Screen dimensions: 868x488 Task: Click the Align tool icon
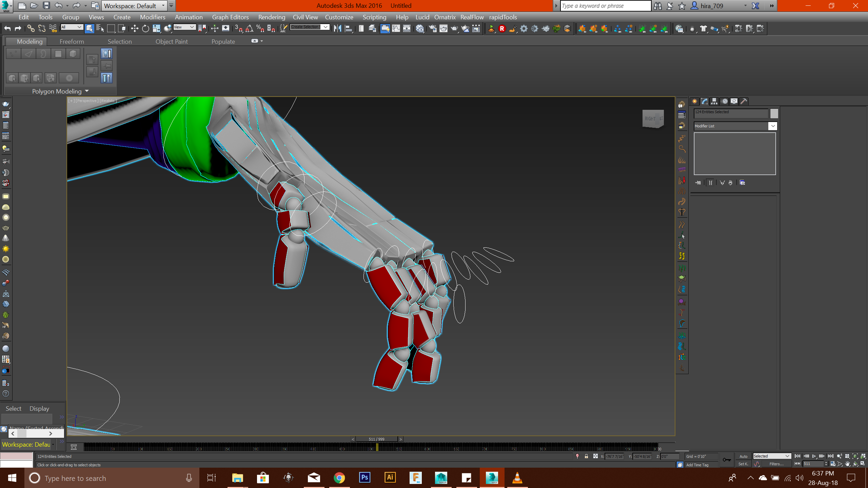349,29
